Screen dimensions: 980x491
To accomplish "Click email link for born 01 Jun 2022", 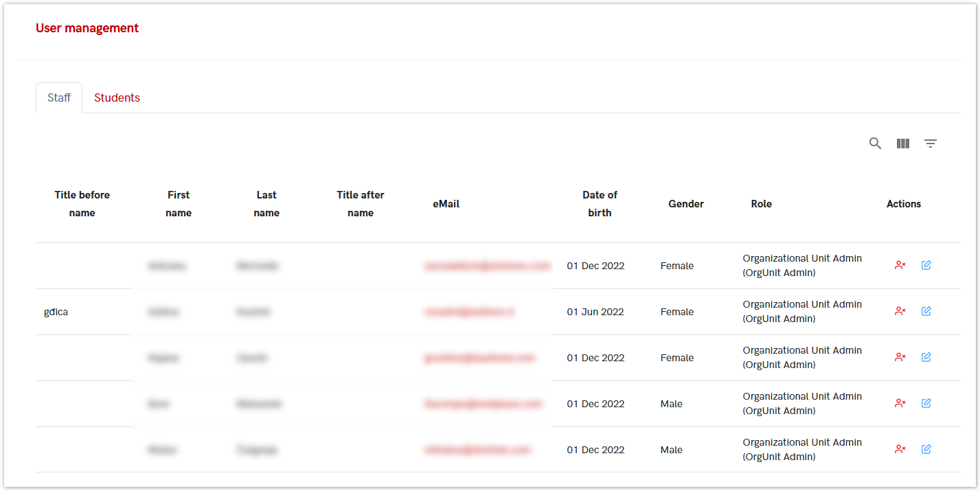I will pos(469,312).
